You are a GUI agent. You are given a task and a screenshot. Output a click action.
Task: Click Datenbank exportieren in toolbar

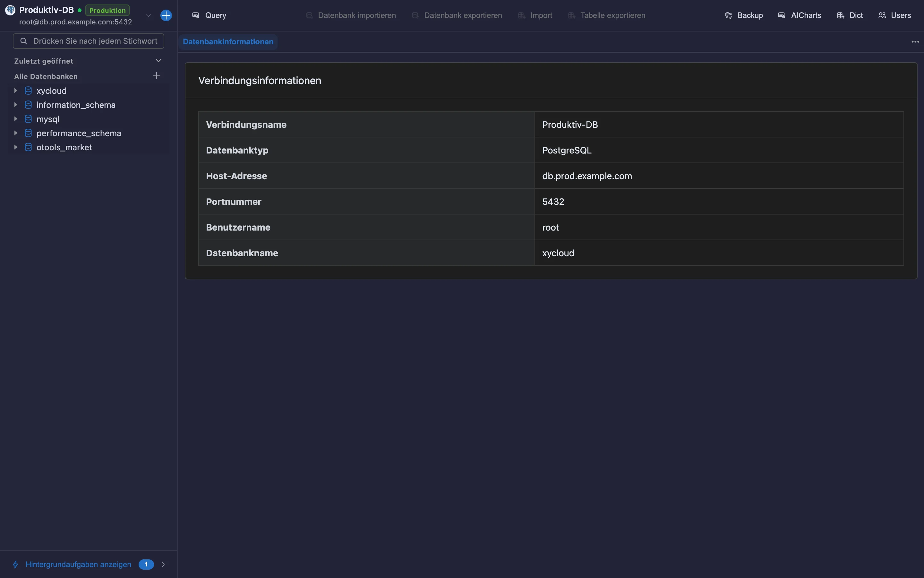click(457, 15)
